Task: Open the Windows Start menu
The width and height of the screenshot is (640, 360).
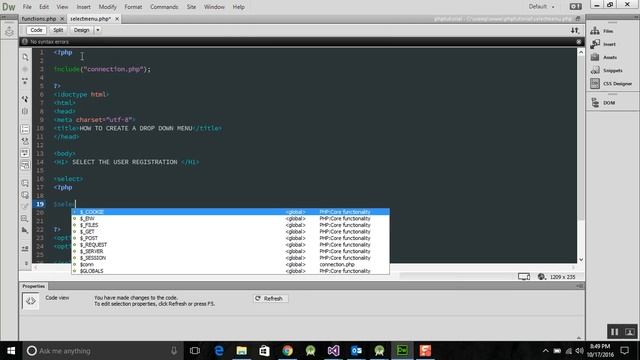Action: coord(11,351)
